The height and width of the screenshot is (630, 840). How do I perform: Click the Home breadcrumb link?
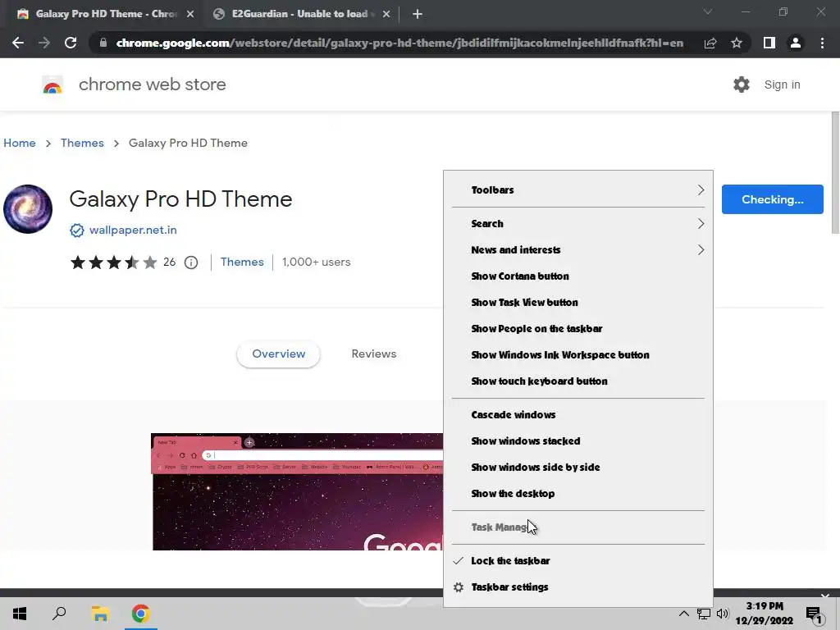20,143
